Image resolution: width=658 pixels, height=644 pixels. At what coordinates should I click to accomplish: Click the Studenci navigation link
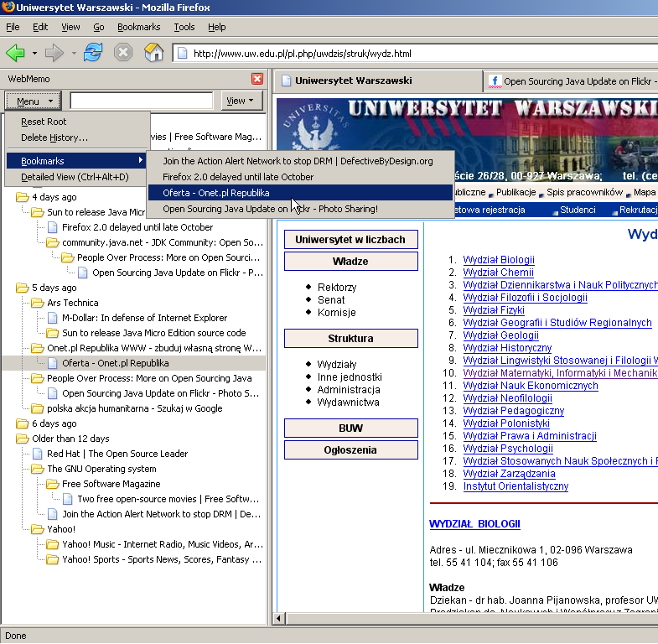(x=578, y=210)
